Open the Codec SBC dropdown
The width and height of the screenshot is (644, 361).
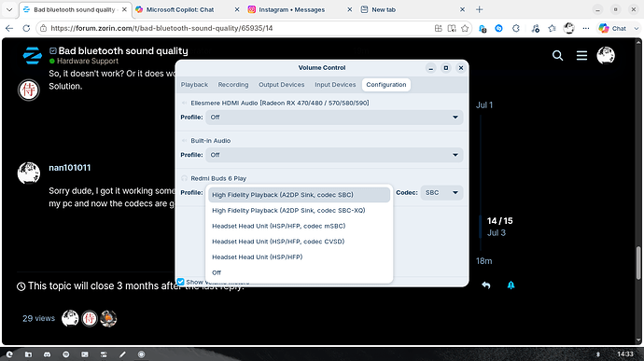click(441, 192)
